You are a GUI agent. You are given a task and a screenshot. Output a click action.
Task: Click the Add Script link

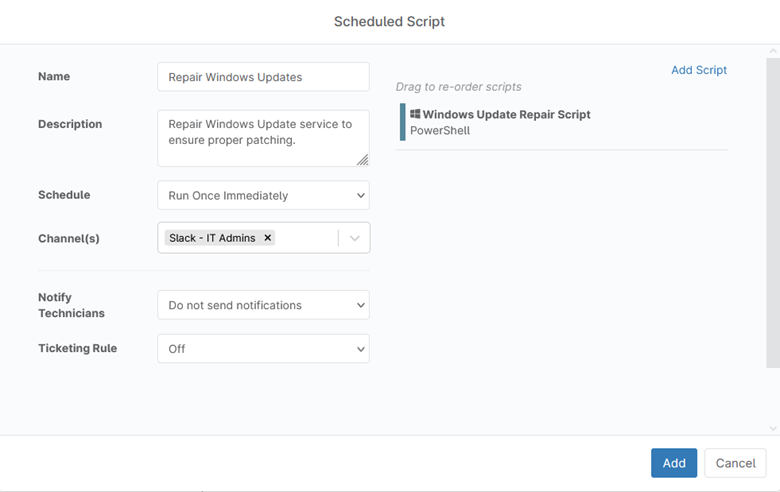[x=698, y=70]
